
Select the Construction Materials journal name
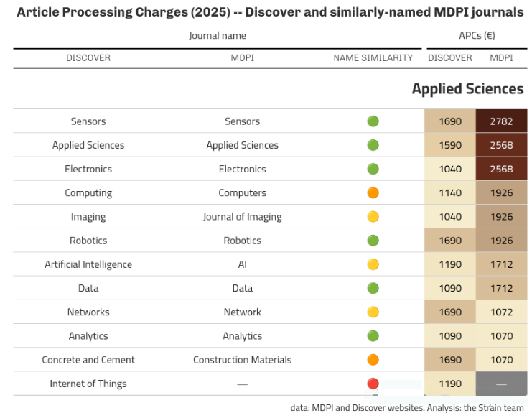point(242,360)
